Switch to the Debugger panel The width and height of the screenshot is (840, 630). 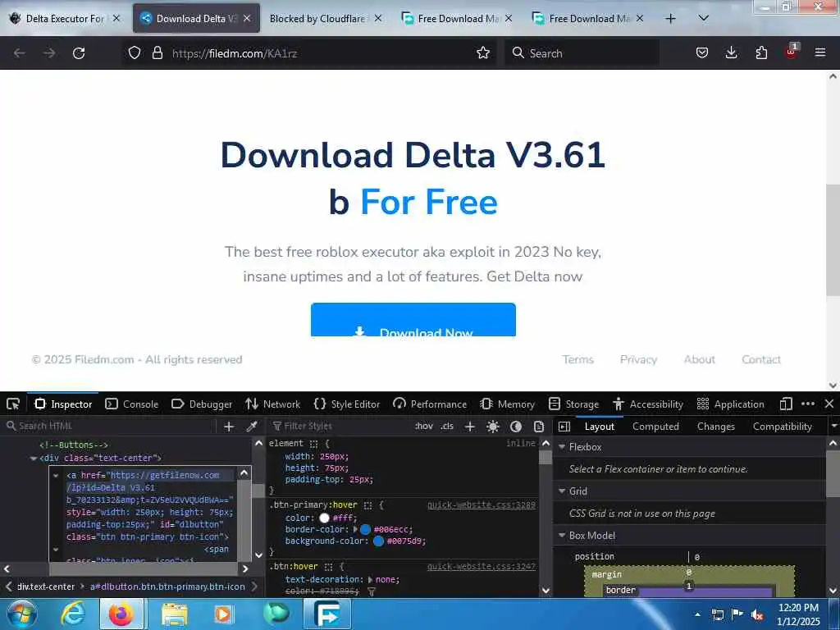click(202, 404)
